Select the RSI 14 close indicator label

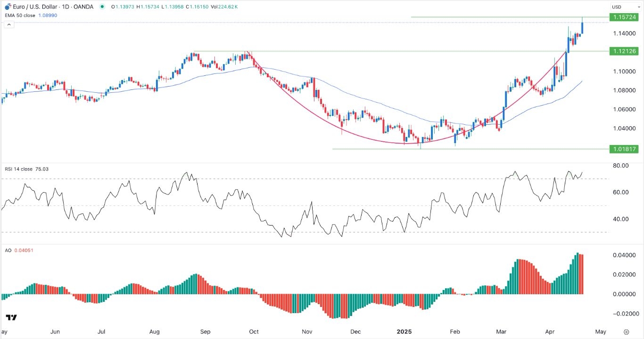pyautogui.click(x=18, y=169)
